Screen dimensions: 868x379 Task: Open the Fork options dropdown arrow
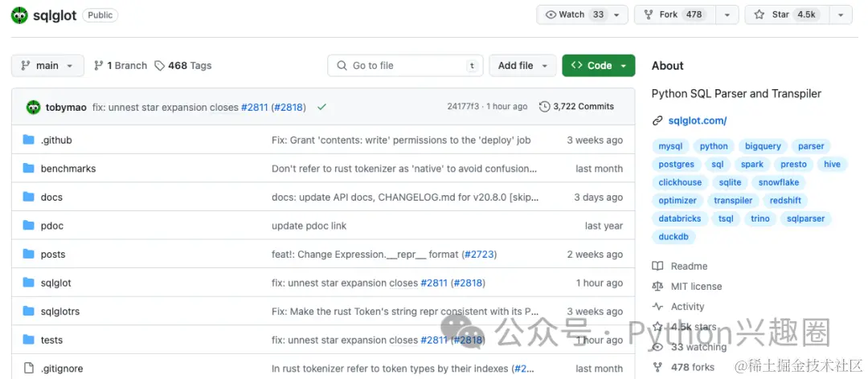click(x=727, y=15)
